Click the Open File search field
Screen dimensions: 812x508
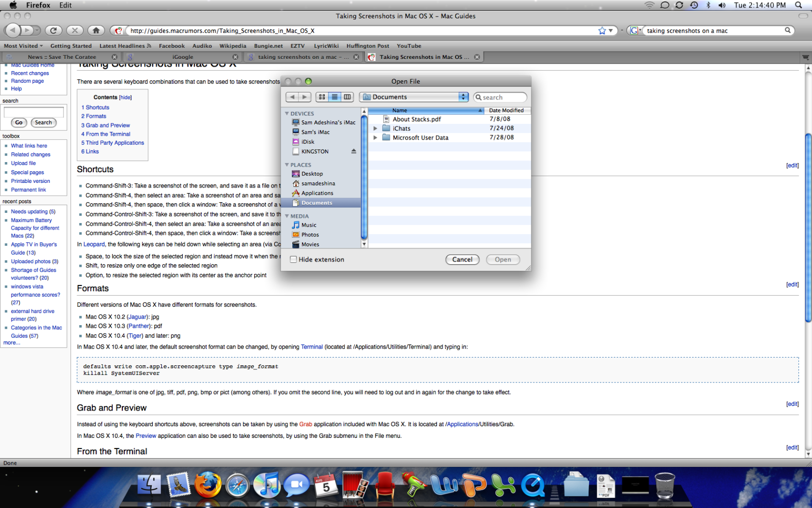[x=500, y=97]
